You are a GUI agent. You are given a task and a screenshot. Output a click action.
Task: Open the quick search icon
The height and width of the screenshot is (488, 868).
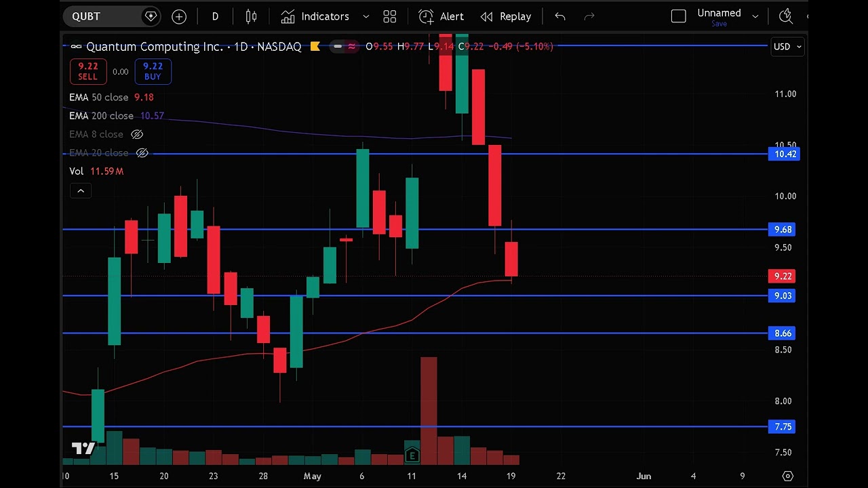tap(786, 16)
